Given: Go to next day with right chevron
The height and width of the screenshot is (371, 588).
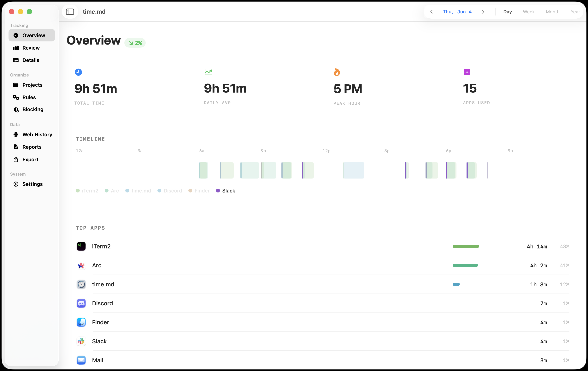Looking at the screenshot, I should (x=483, y=12).
